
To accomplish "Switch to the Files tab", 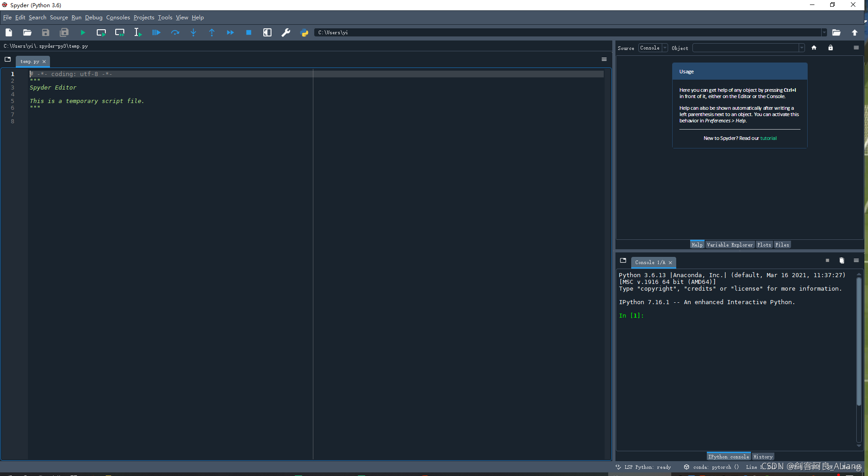I will coord(782,245).
